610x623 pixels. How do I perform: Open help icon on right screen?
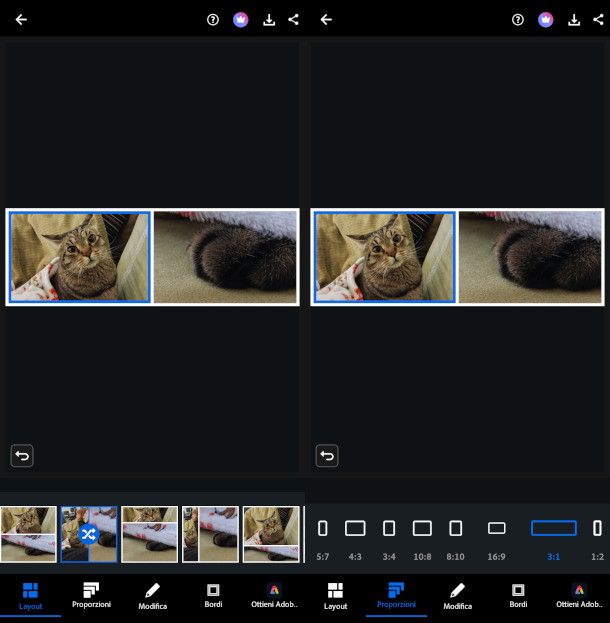pos(517,19)
